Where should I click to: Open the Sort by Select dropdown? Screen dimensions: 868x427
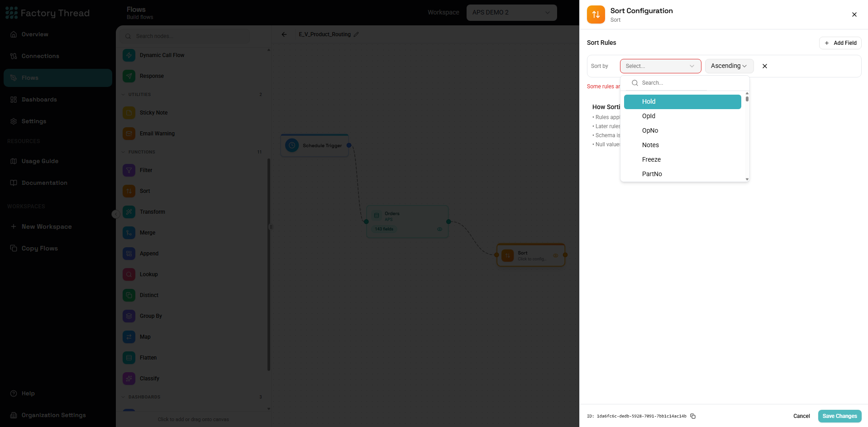660,66
